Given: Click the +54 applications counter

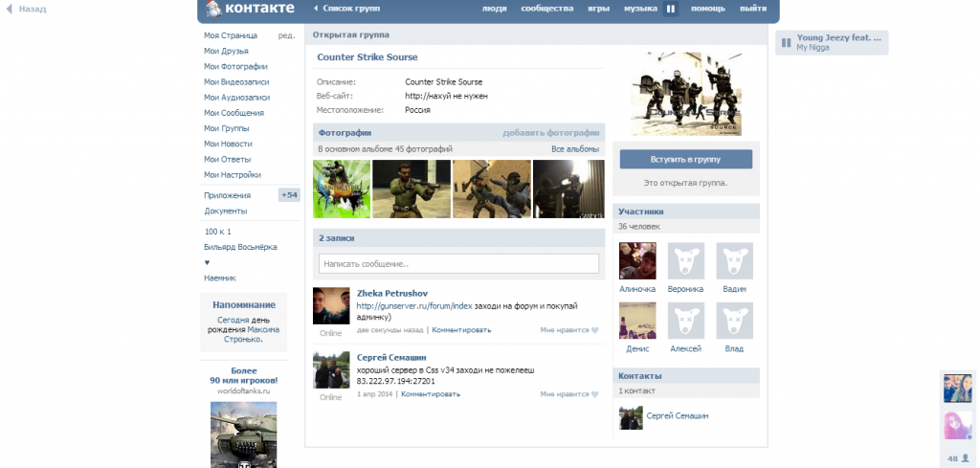Looking at the screenshot, I should coord(289,195).
